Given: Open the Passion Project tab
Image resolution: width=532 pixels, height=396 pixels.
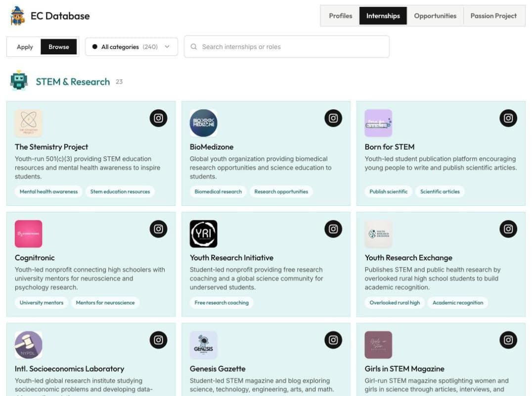Looking at the screenshot, I should point(493,16).
